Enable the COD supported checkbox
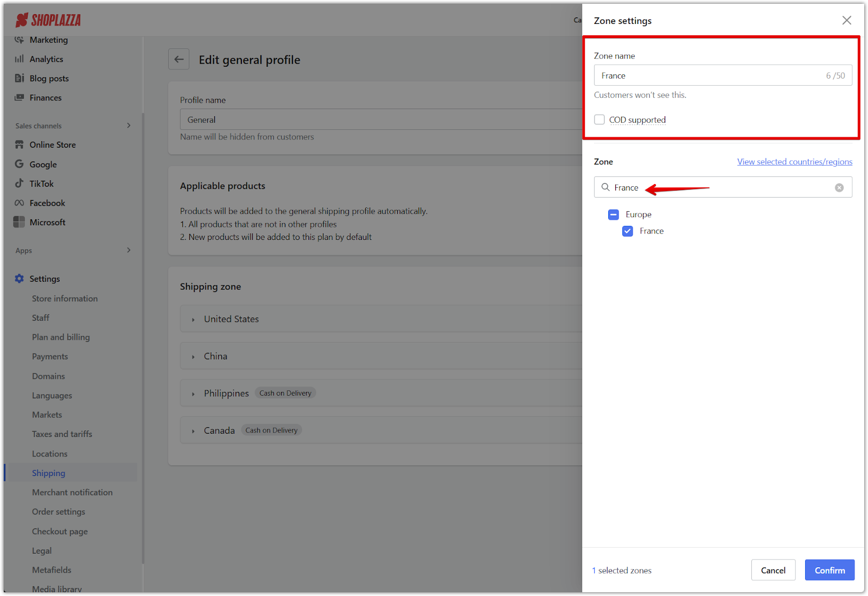 tap(599, 119)
